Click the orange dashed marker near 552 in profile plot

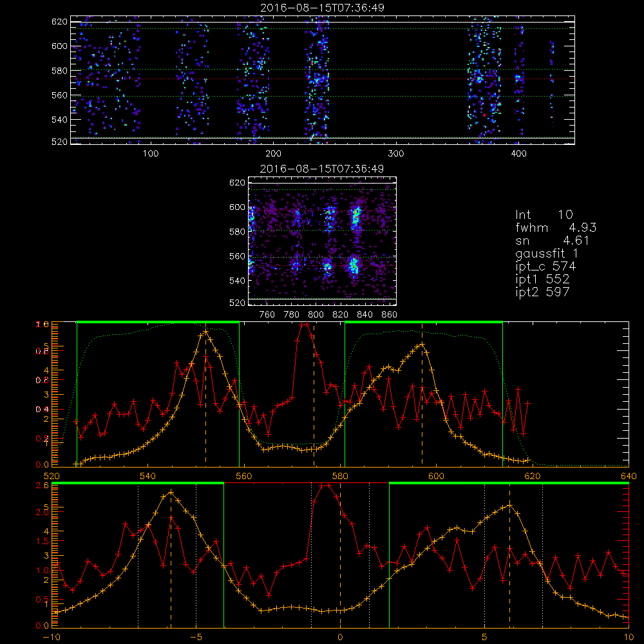coord(206,394)
